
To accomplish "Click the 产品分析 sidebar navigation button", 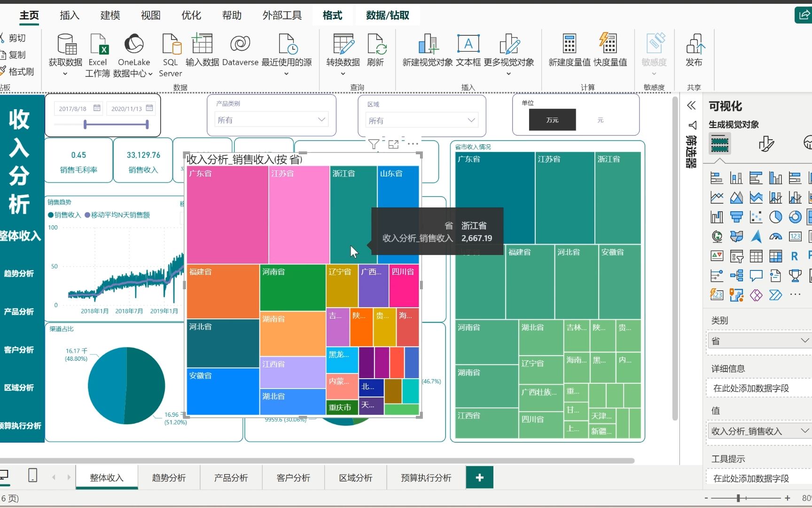I will [19, 311].
